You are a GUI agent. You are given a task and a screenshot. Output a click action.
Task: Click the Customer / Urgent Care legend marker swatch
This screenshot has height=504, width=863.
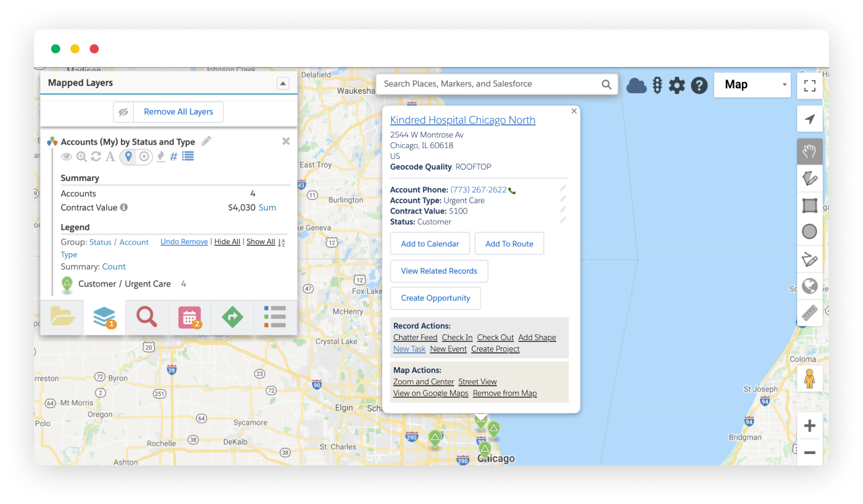[x=67, y=284]
